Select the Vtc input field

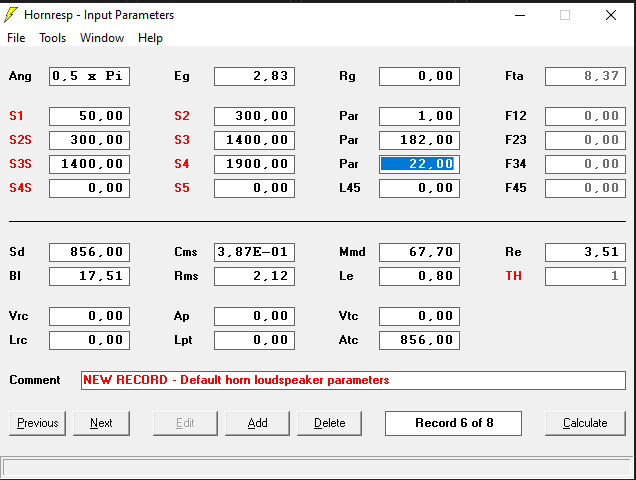pos(419,316)
